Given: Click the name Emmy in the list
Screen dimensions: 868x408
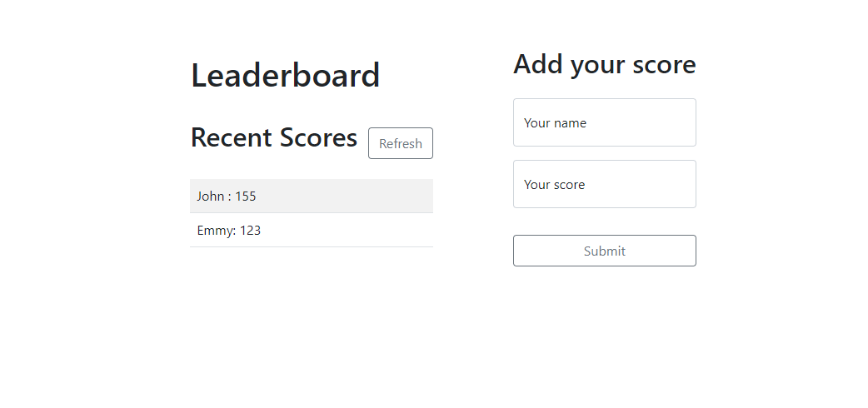Looking at the screenshot, I should pos(215,231).
